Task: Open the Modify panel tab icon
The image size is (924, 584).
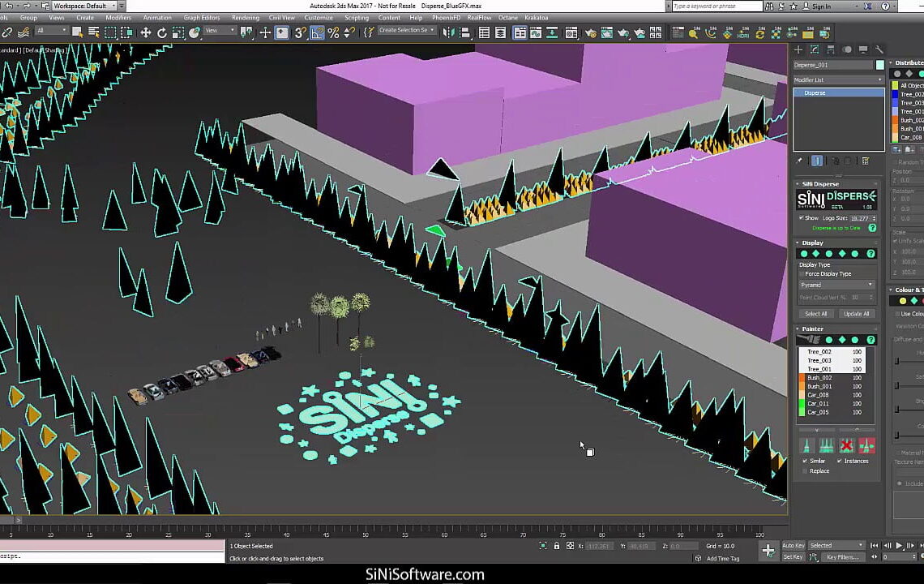Action: click(815, 49)
